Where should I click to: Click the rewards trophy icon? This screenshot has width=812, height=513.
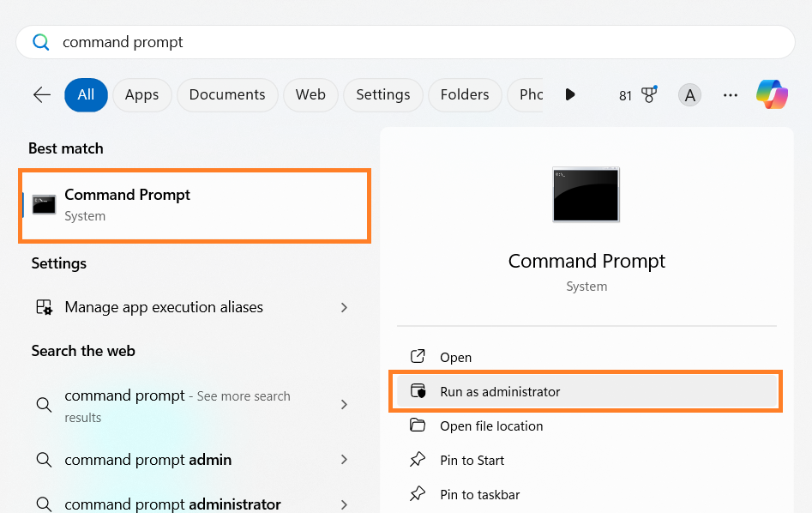pyautogui.click(x=649, y=95)
